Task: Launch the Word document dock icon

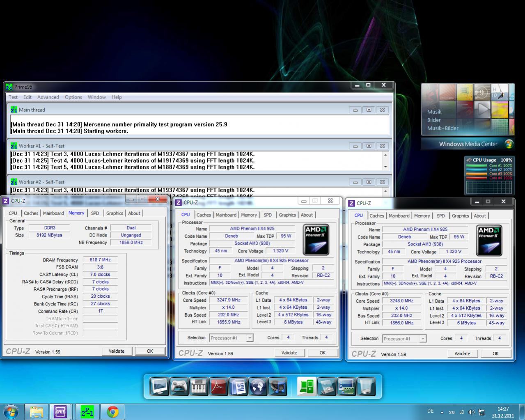Action: pyautogui.click(x=238, y=386)
